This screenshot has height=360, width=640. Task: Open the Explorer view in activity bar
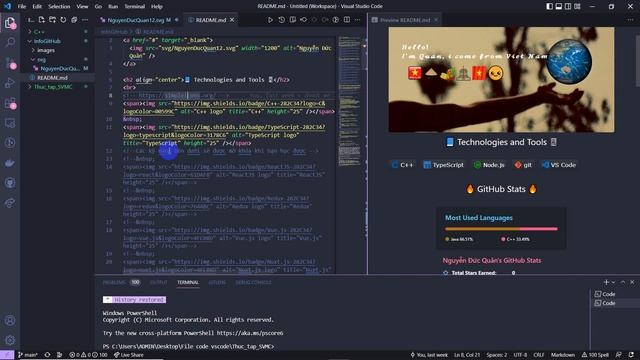(x=10, y=23)
